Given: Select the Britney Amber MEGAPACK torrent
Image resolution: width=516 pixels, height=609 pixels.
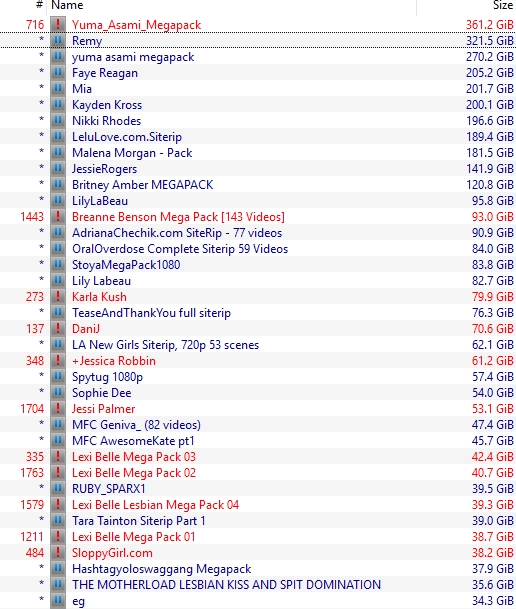Looking at the screenshot, I should pos(142,185).
